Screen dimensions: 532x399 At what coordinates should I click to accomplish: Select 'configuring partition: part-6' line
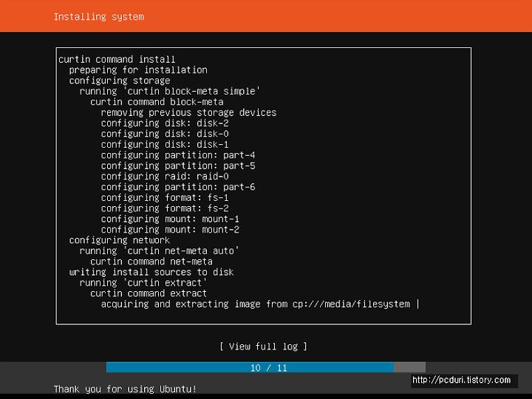coord(178,187)
